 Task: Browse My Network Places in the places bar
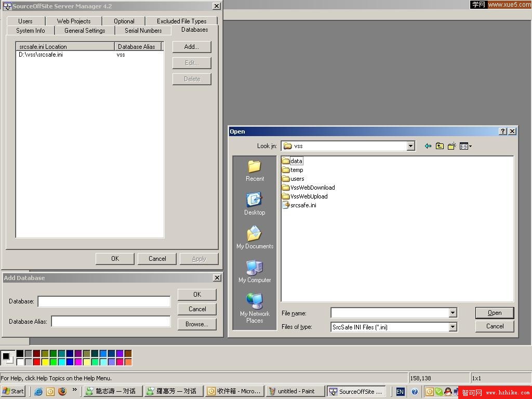[255, 308]
